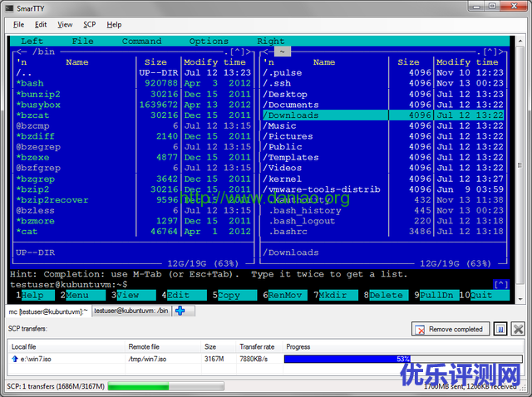Select the /Documents folder
The image size is (532, 397).
point(291,105)
